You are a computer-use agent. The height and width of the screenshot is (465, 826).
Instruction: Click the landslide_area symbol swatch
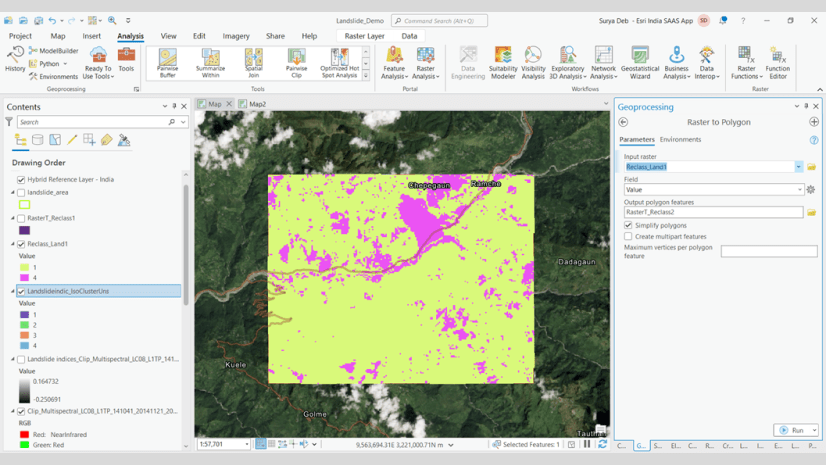click(x=24, y=205)
